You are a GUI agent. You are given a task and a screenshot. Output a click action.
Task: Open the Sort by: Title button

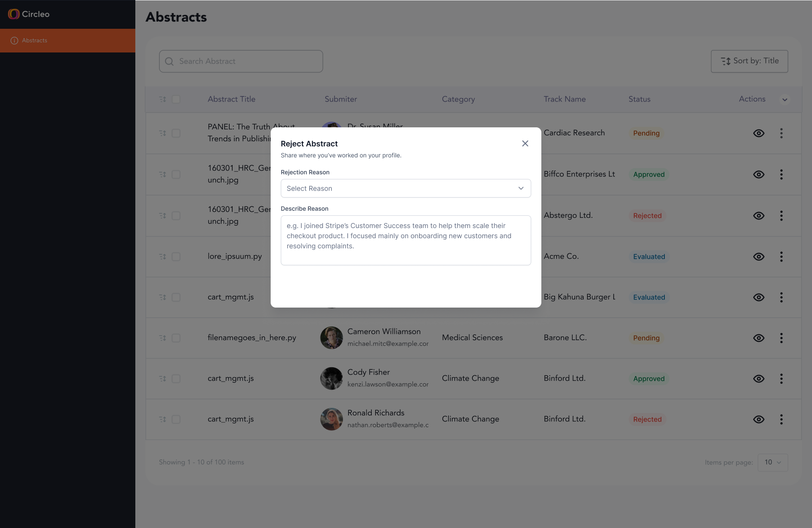pos(749,61)
